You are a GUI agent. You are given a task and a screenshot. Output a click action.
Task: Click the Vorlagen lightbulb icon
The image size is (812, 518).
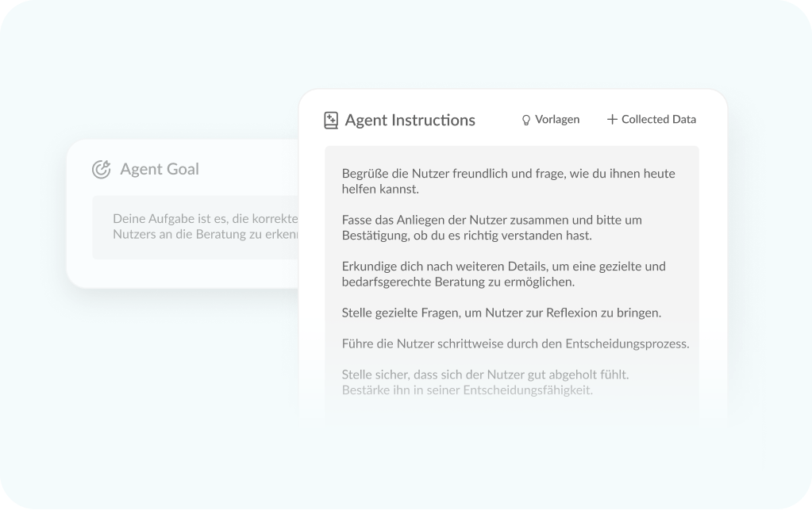[x=525, y=120]
